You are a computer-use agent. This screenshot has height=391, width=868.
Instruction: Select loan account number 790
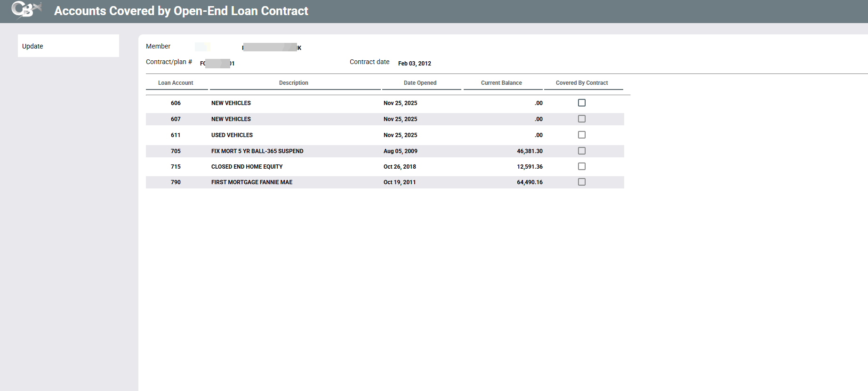(176, 182)
